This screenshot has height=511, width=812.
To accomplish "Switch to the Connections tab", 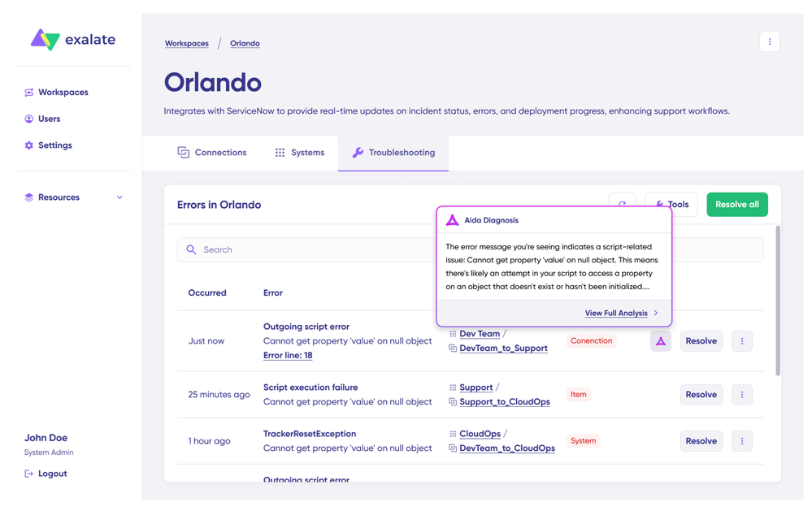I will [212, 152].
